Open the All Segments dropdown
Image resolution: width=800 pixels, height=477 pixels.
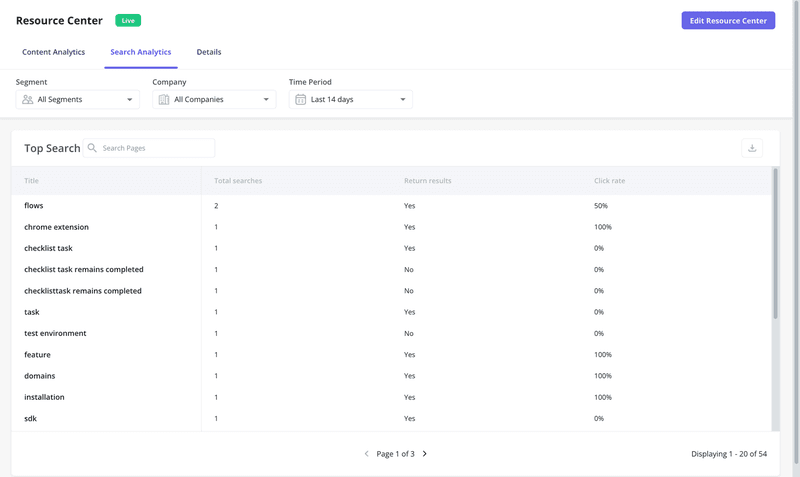pyautogui.click(x=78, y=100)
